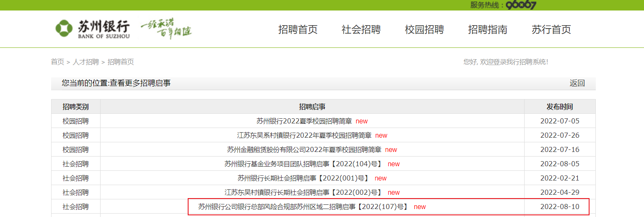Click the 返回 link
This screenshot has height=217, width=644.
coord(577,83)
